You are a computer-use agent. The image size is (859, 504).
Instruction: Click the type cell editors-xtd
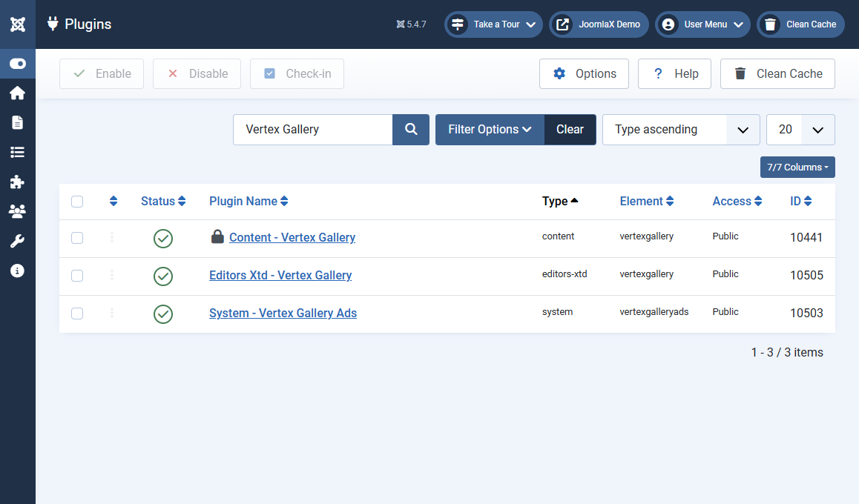[565, 274]
